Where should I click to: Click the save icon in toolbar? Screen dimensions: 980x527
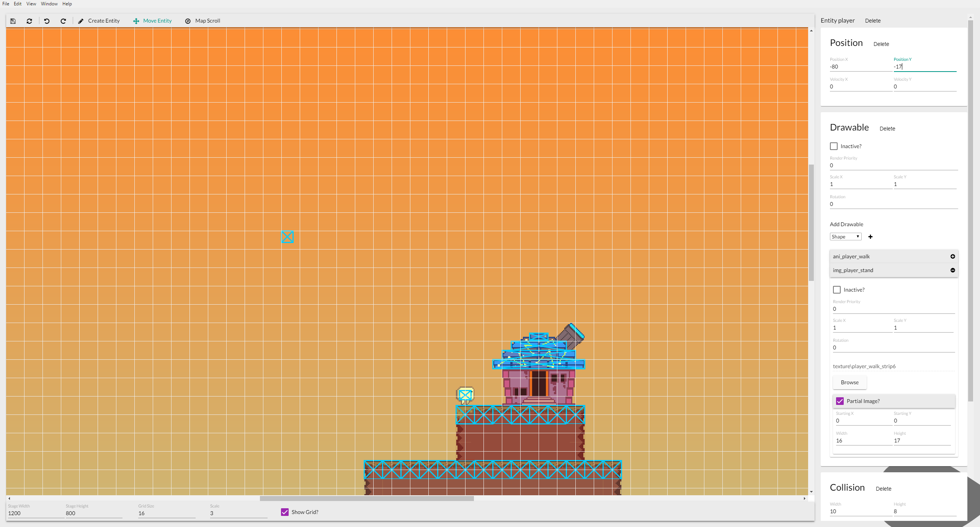point(13,21)
